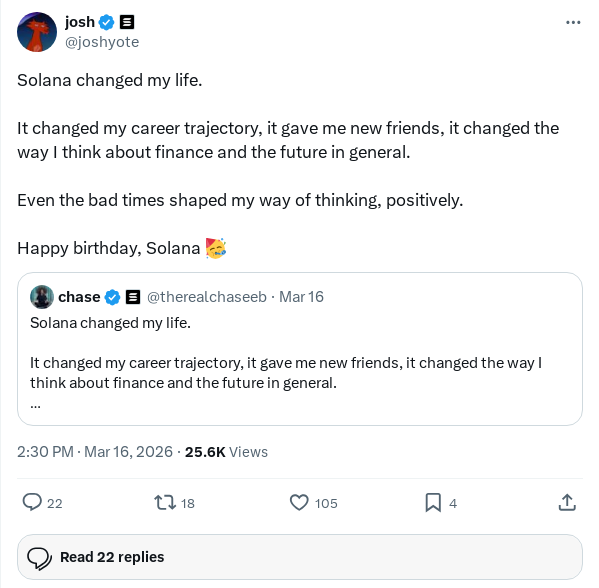
Task: Open the quoted post's Mar 16 date
Action: click(x=301, y=297)
